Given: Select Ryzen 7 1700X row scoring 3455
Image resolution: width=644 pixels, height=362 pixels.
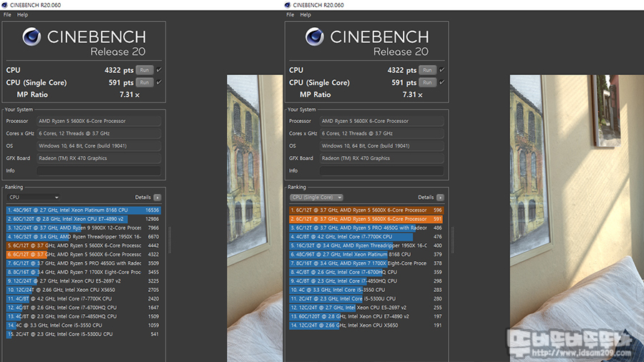Looking at the screenshot, I should click(x=84, y=272).
